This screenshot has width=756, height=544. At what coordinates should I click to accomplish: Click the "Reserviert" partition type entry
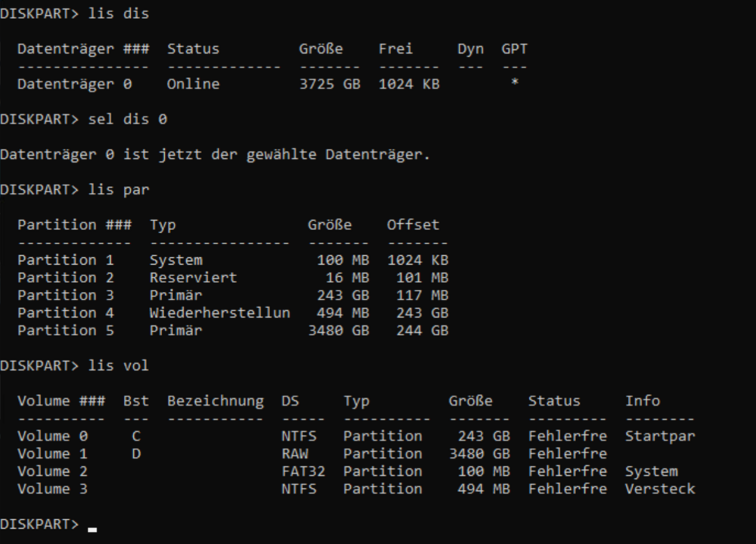[194, 278]
